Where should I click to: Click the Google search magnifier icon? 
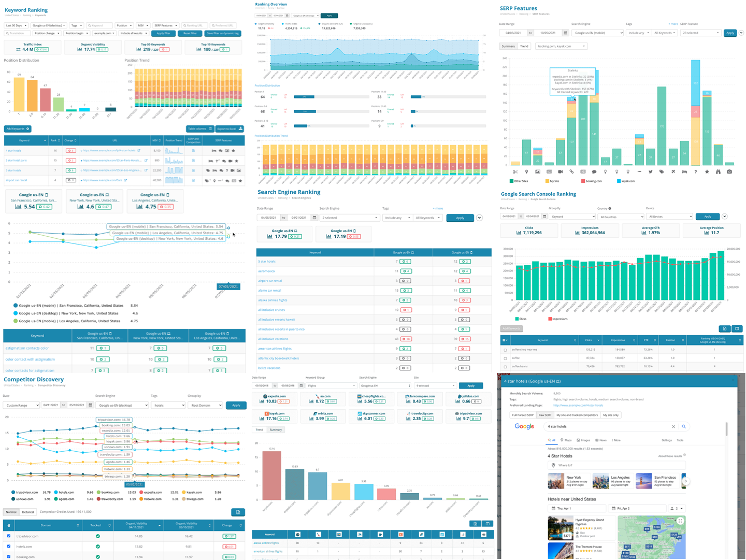click(x=684, y=426)
